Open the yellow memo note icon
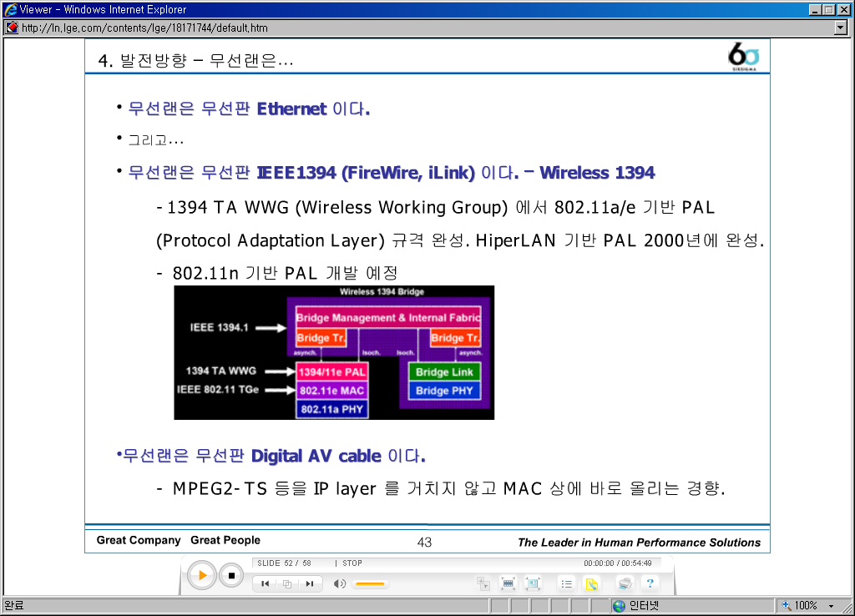855x616 pixels. click(592, 583)
